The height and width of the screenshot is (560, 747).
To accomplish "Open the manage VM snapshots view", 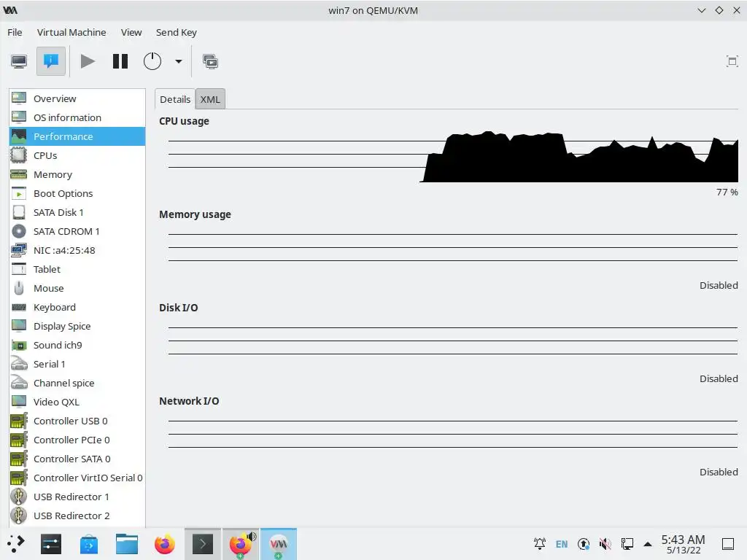I will [211, 61].
